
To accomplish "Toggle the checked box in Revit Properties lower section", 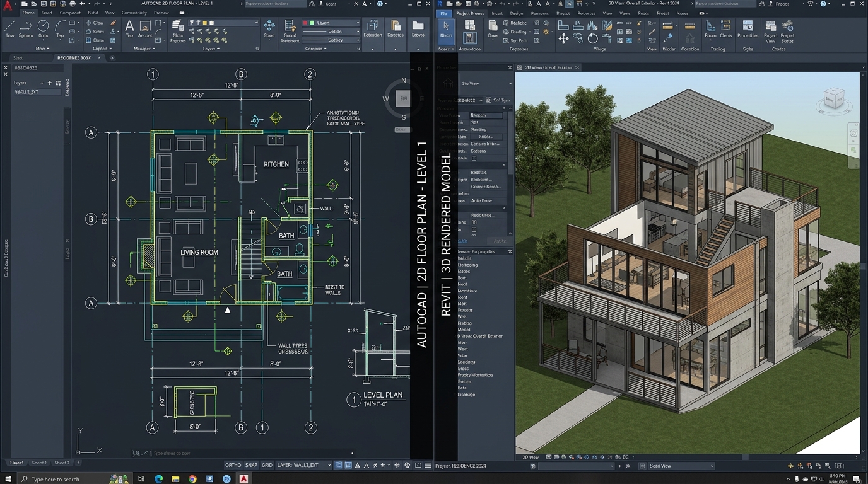I will (474, 222).
